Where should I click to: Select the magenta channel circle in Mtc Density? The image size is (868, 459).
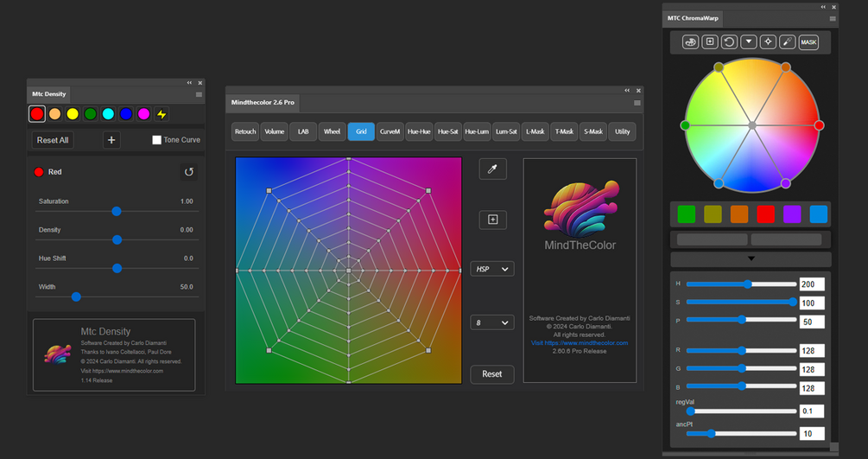coord(143,114)
